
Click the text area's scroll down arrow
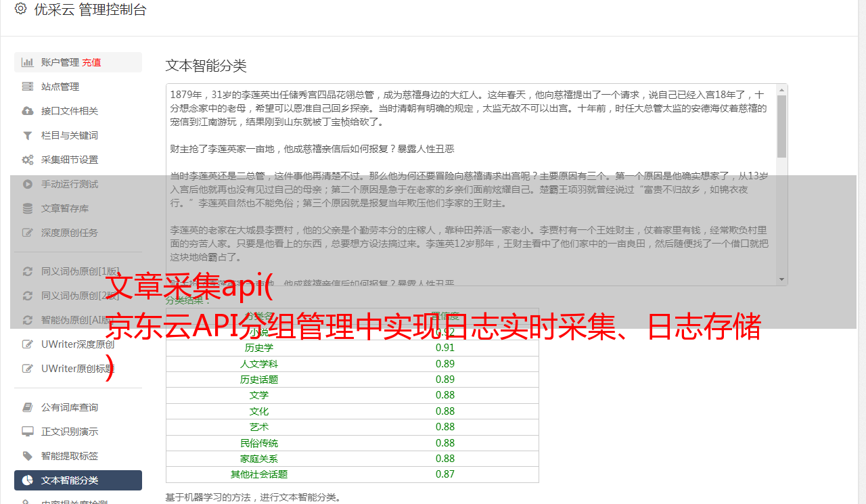(x=781, y=279)
